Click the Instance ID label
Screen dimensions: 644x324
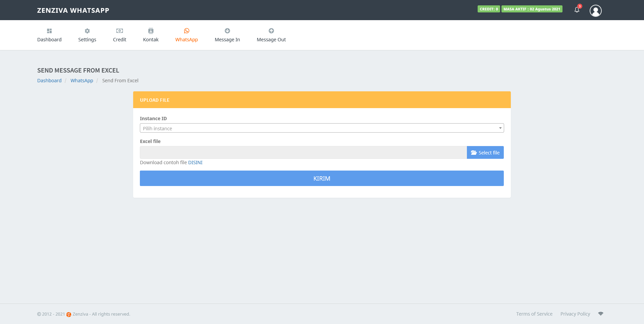coord(153,119)
